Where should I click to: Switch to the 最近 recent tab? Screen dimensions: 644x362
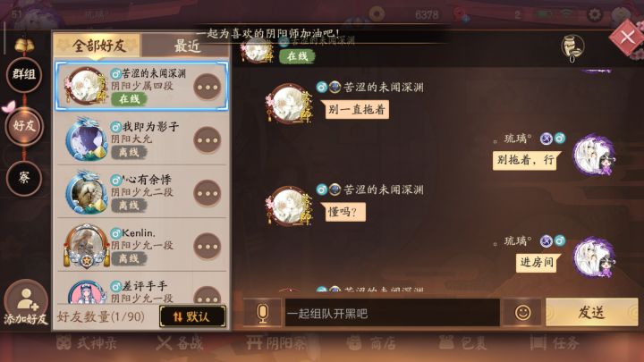(185, 46)
